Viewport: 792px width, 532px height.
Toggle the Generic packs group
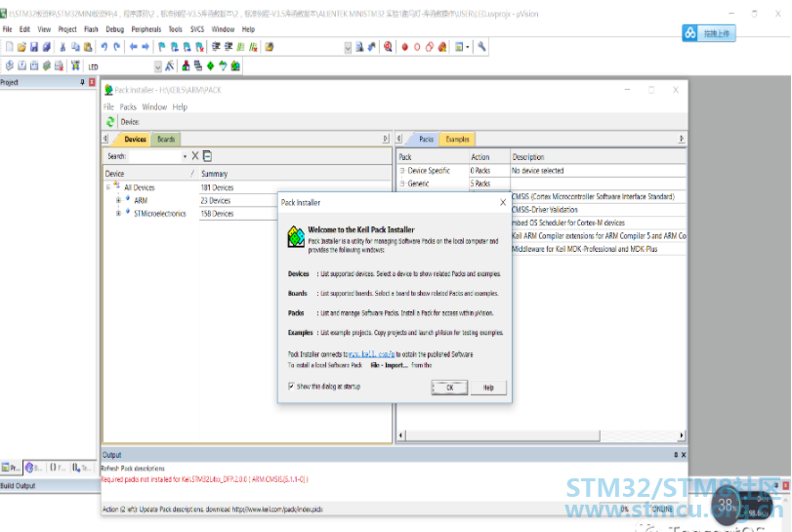click(402, 184)
